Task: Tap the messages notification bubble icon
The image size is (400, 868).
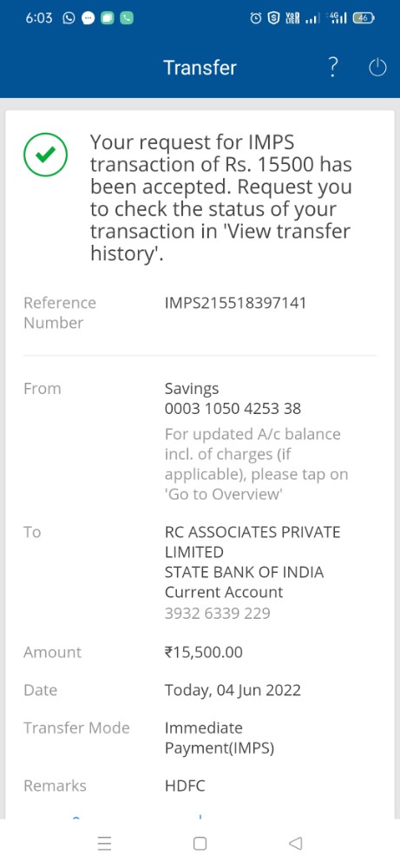Action: [88, 18]
